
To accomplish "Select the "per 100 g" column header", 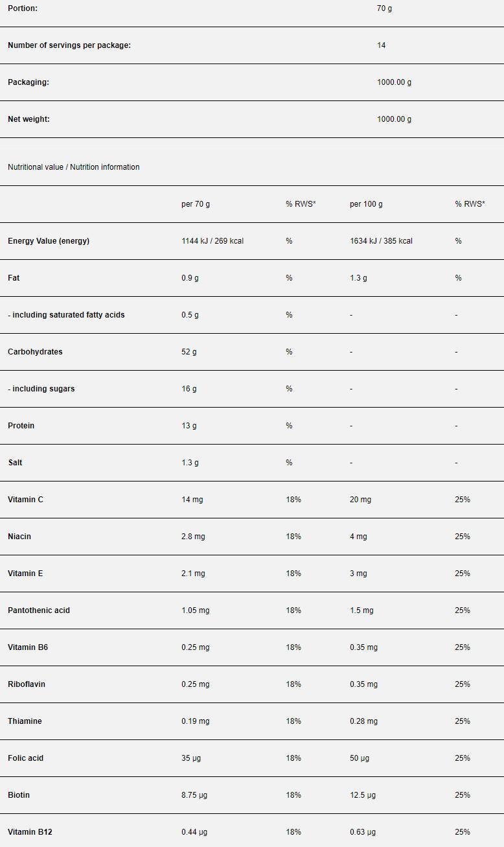I will pos(366,204).
